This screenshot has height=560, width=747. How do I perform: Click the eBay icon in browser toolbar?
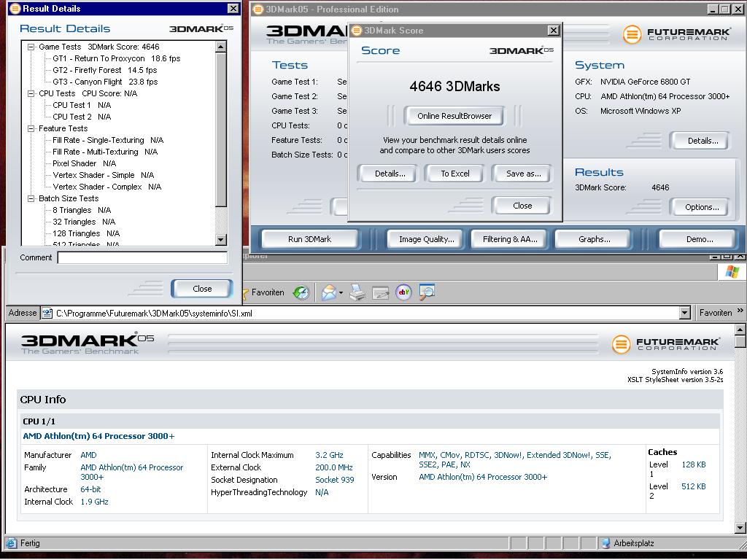tap(403, 292)
